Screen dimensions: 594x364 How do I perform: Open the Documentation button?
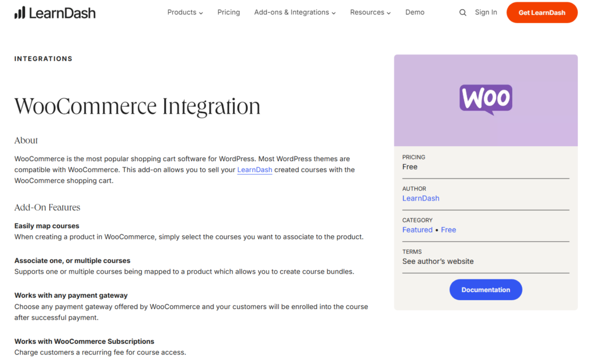click(486, 290)
